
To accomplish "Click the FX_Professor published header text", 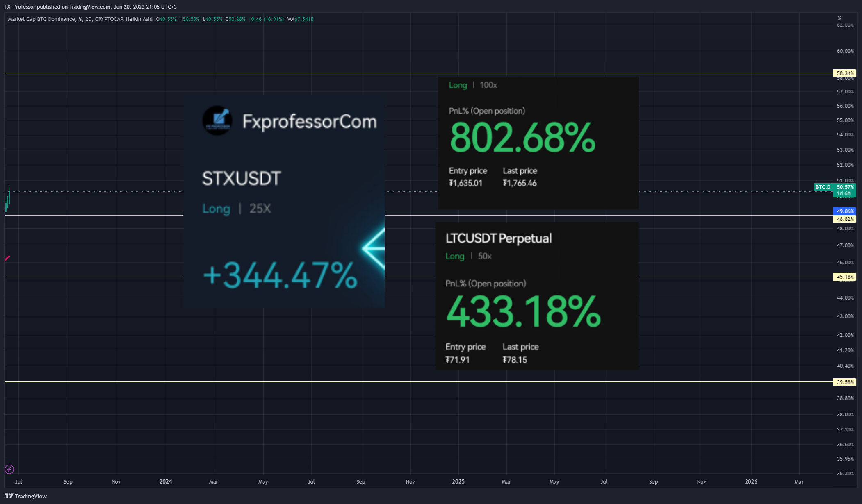I will [90, 7].
